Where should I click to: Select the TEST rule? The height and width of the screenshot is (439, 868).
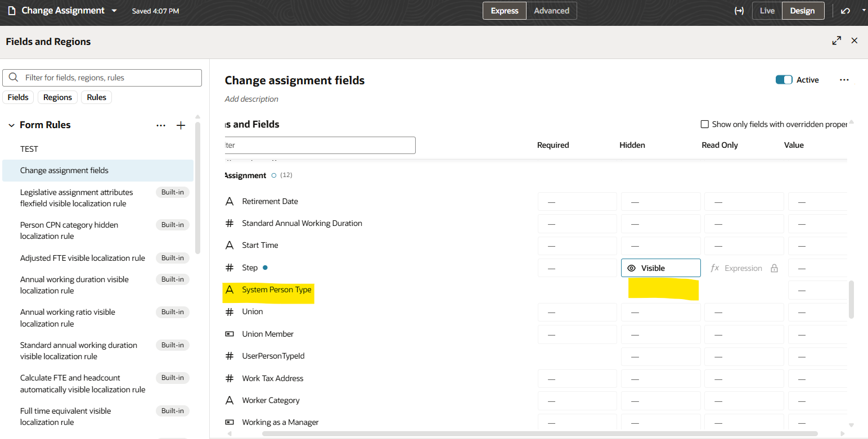point(98,149)
